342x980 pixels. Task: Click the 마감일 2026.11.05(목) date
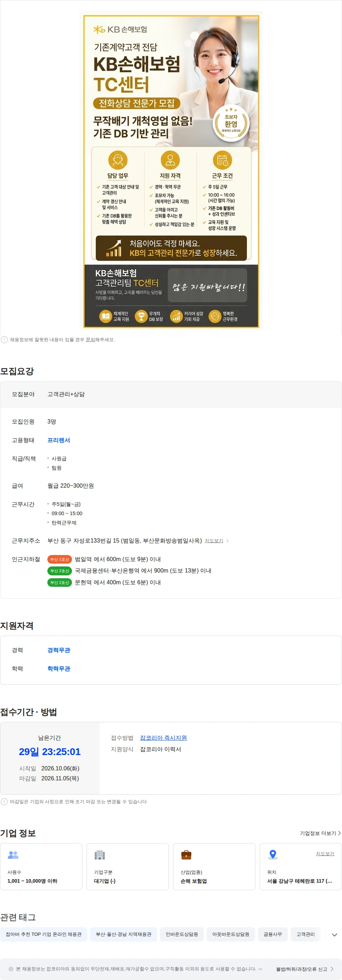tap(60, 778)
